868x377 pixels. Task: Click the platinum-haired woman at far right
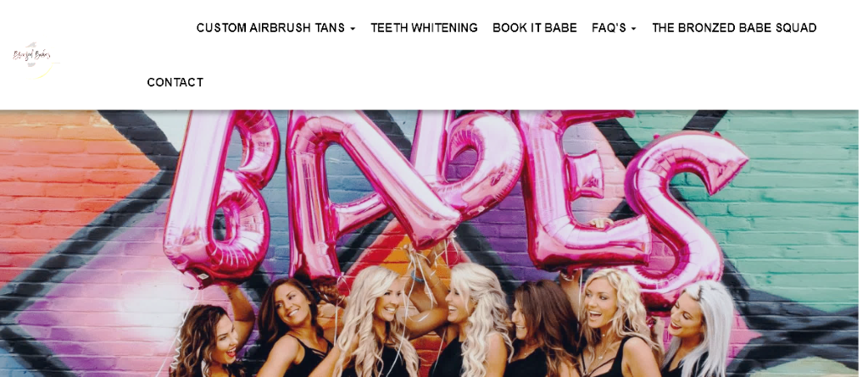698,330
